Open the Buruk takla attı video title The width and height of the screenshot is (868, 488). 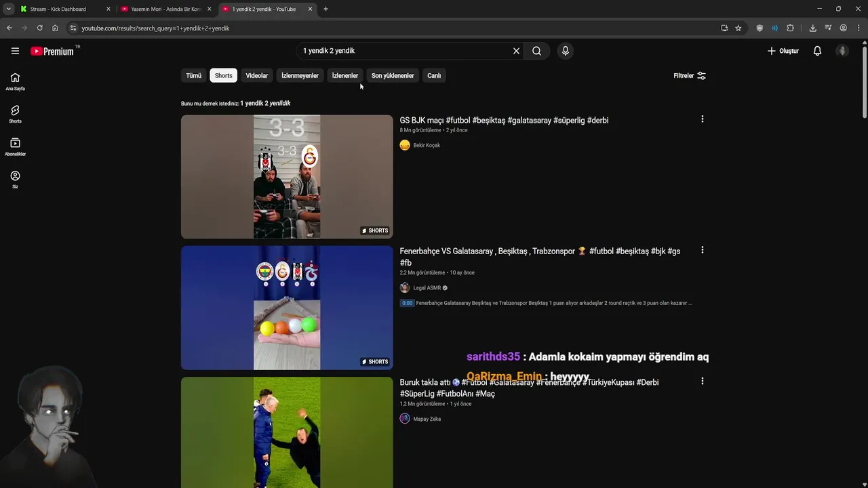pos(529,388)
